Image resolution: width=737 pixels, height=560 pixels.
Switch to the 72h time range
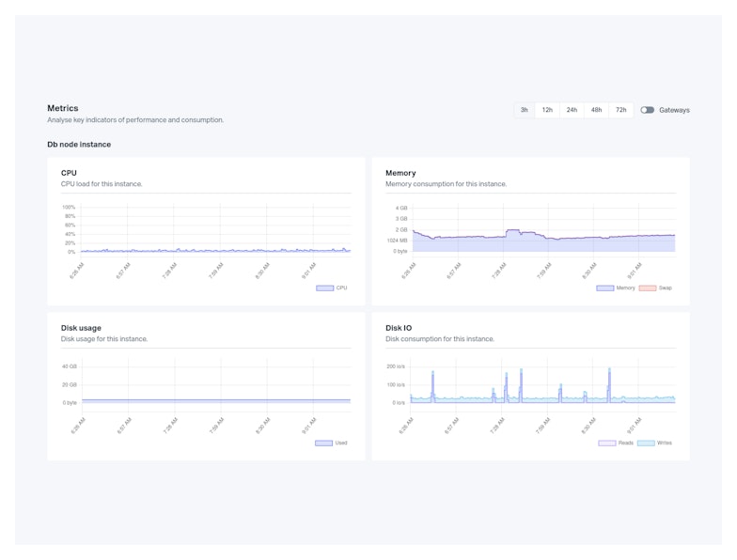tap(620, 110)
